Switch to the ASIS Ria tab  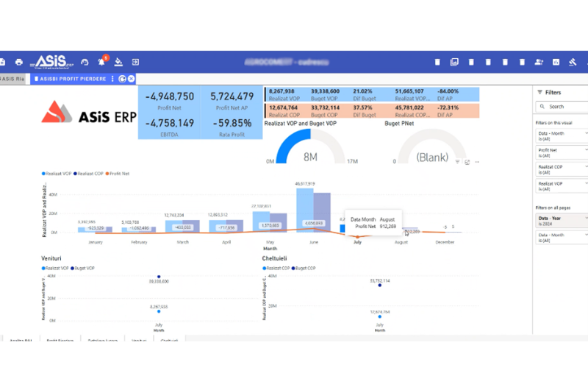tap(12, 79)
